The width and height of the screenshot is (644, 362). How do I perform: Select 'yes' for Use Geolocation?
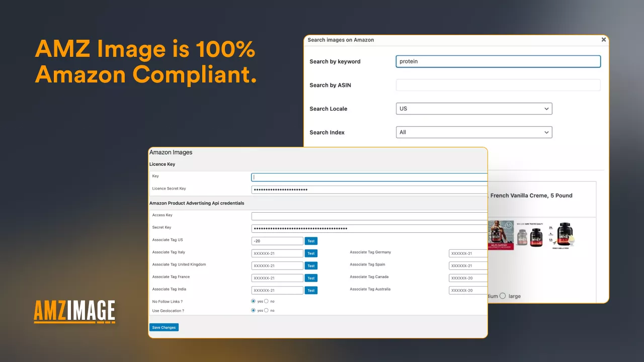click(x=254, y=311)
